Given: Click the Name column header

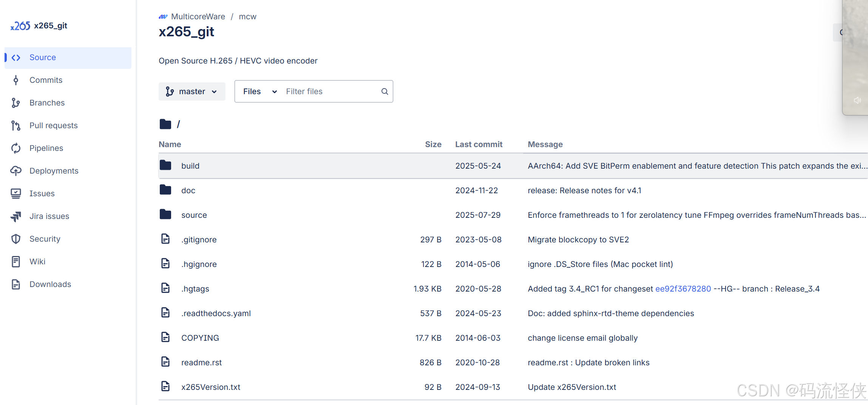Looking at the screenshot, I should 170,144.
